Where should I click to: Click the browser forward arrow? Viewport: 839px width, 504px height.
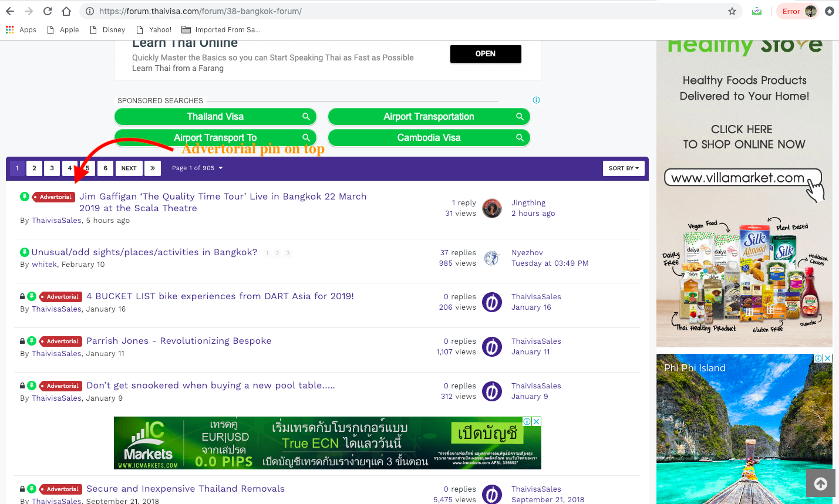coord(29,11)
